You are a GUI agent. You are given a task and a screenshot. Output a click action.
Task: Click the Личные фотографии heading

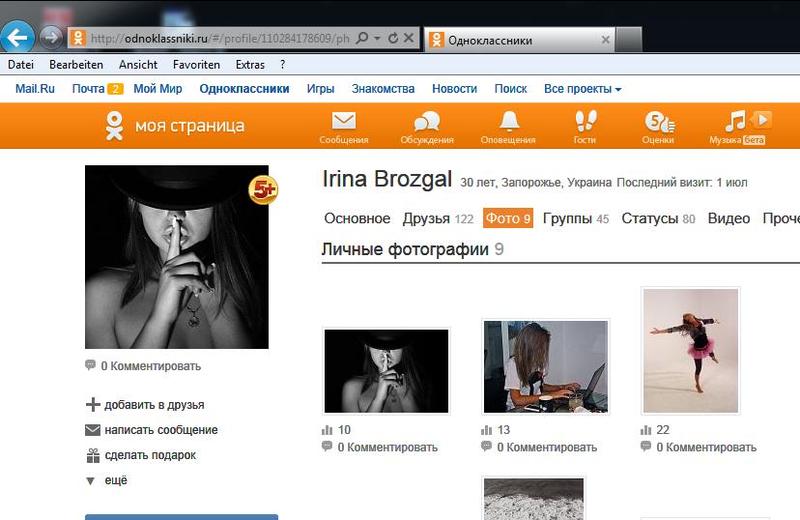tap(405, 249)
